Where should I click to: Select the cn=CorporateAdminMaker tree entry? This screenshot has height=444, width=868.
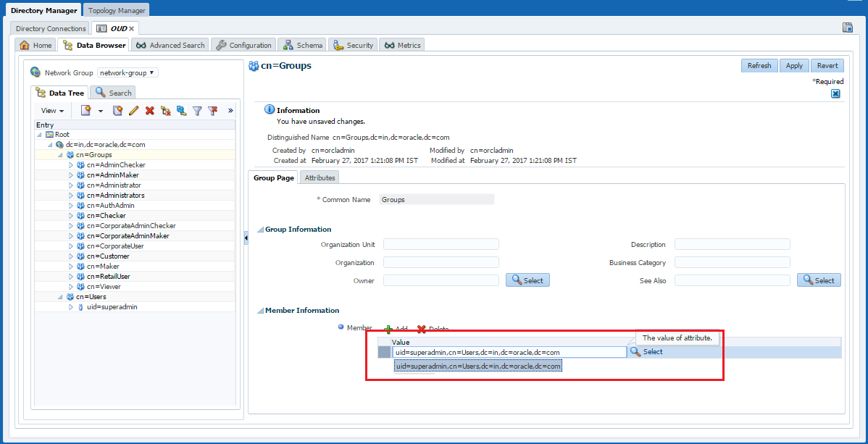128,236
